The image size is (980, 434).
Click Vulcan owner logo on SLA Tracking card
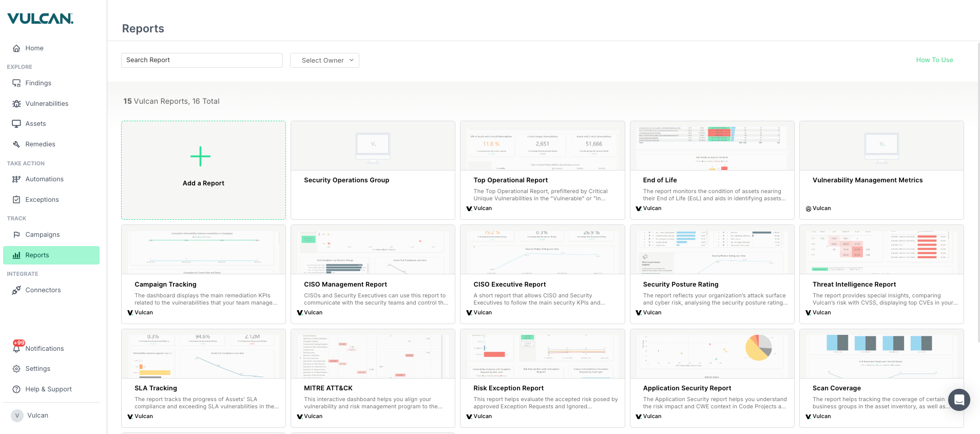pyautogui.click(x=130, y=417)
